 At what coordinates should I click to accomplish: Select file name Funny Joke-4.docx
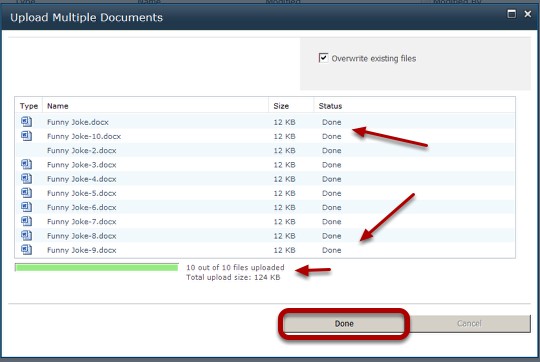coord(82,179)
